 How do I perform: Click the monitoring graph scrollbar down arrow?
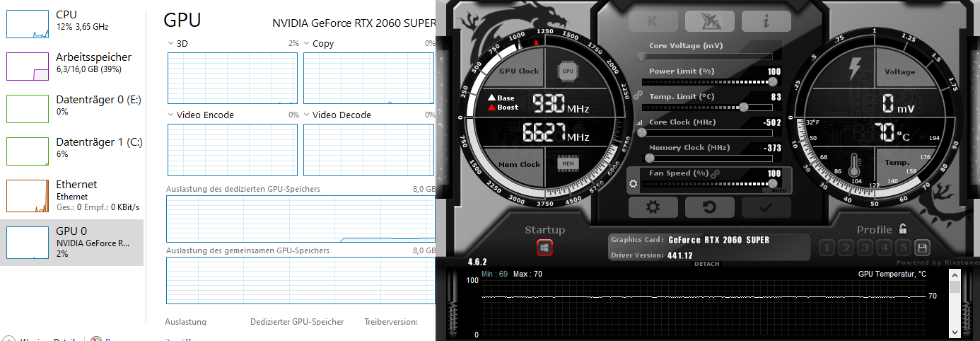click(x=955, y=333)
